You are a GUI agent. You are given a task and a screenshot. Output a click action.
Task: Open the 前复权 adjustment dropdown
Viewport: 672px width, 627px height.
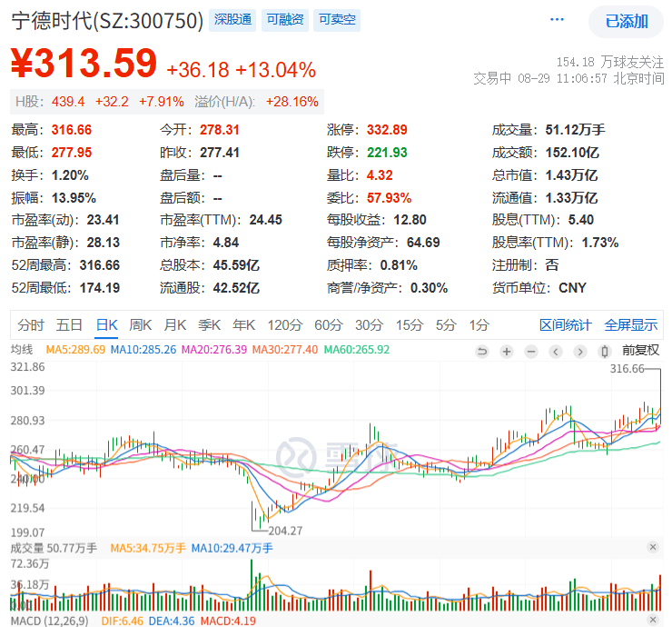641,351
